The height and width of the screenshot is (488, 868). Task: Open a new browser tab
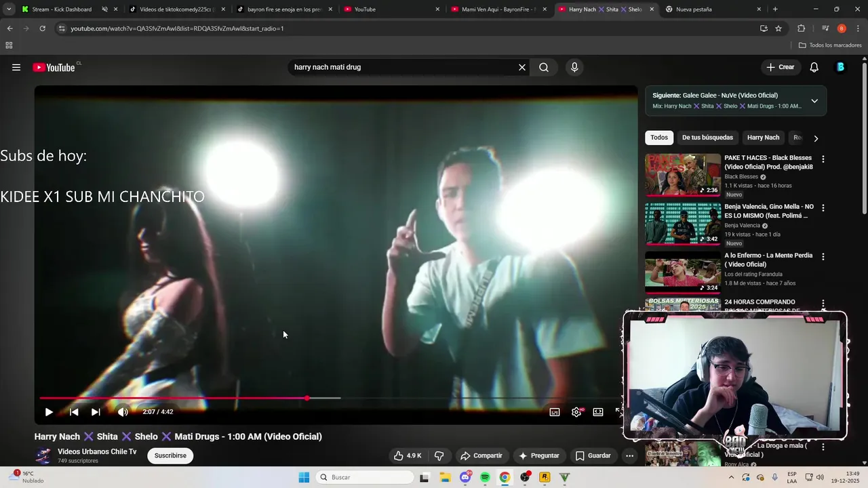click(x=775, y=9)
